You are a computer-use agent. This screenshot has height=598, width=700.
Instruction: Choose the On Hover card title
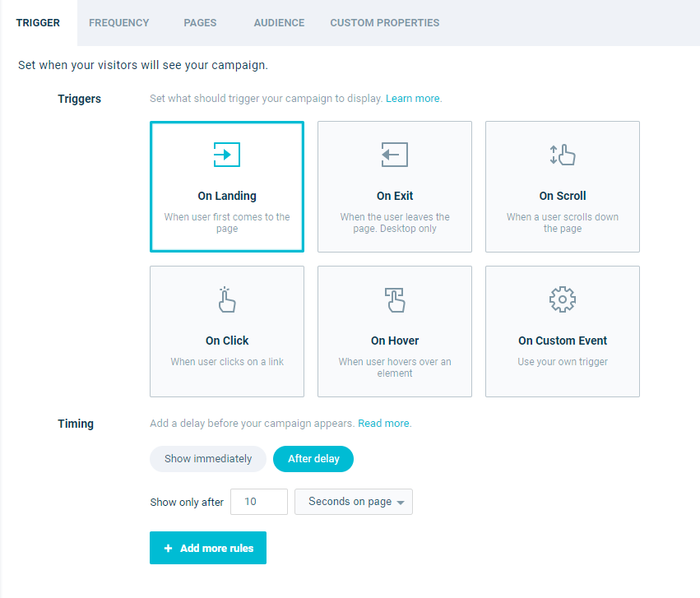point(395,341)
